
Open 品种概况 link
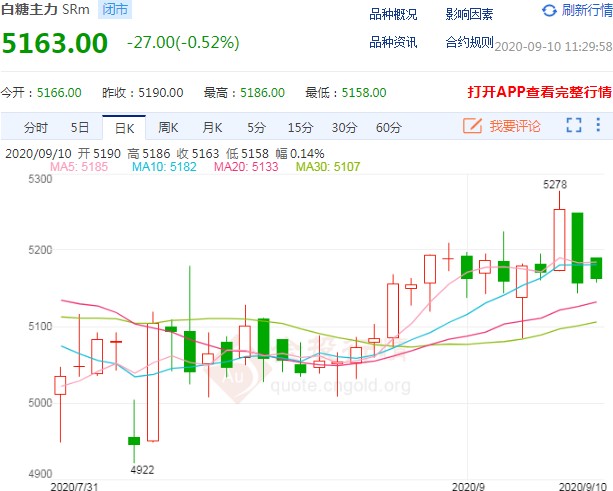[393, 13]
